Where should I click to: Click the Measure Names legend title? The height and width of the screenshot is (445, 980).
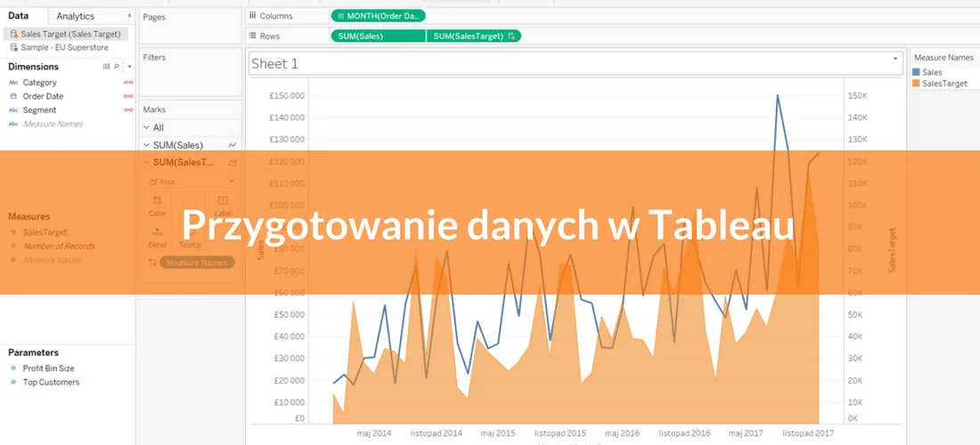pyautogui.click(x=943, y=58)
